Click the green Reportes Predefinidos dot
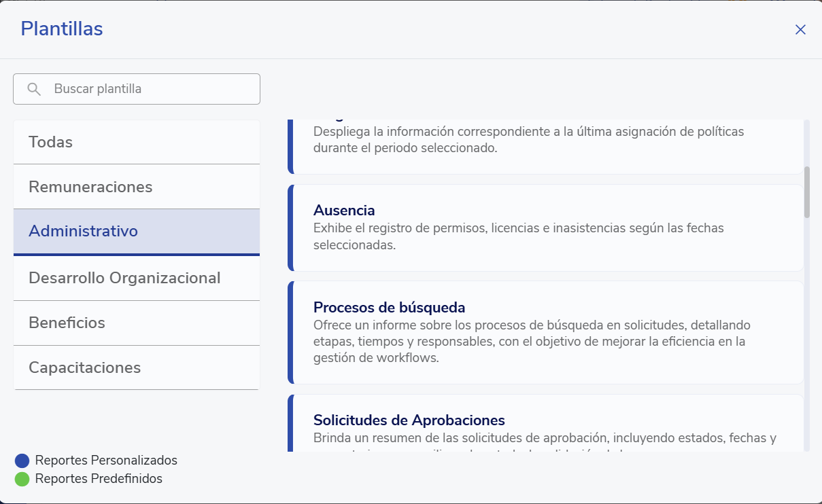 click(22, 479)
